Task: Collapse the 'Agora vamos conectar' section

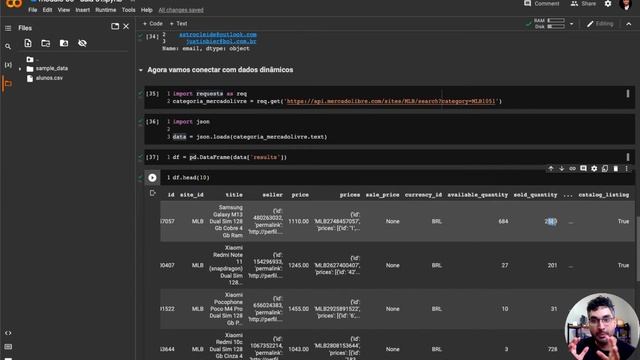Action: point(141,70)
